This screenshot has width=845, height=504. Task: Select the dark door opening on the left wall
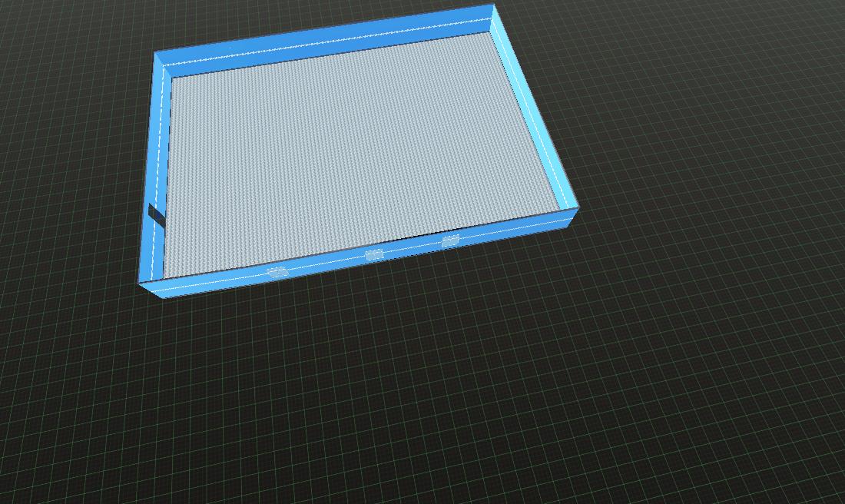click(x=157, y=216)
